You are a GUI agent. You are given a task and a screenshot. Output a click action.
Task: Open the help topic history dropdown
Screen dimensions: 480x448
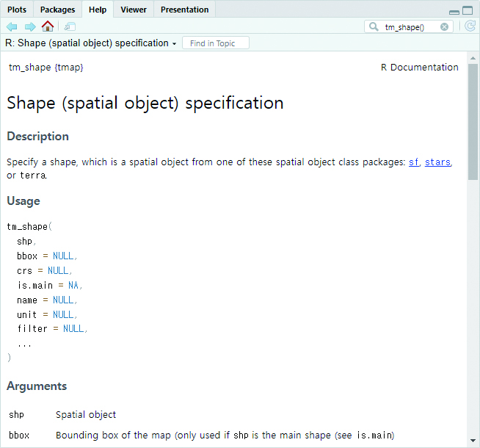(174, 44)
